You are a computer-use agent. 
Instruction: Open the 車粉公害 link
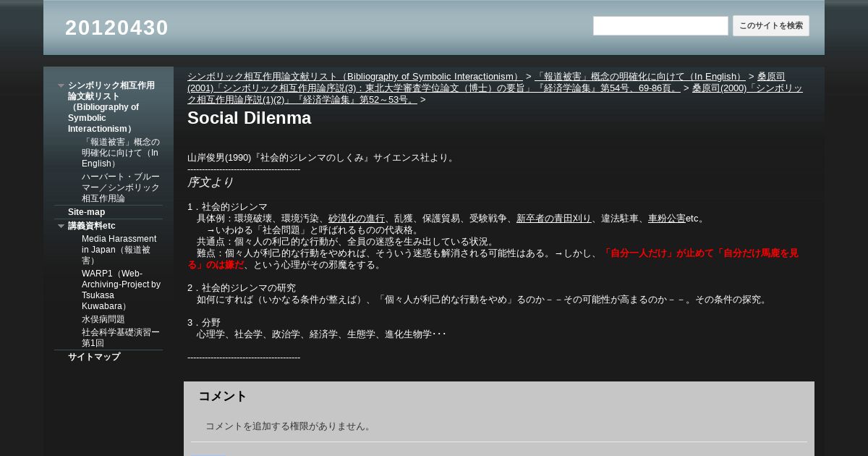coord(667,219)
